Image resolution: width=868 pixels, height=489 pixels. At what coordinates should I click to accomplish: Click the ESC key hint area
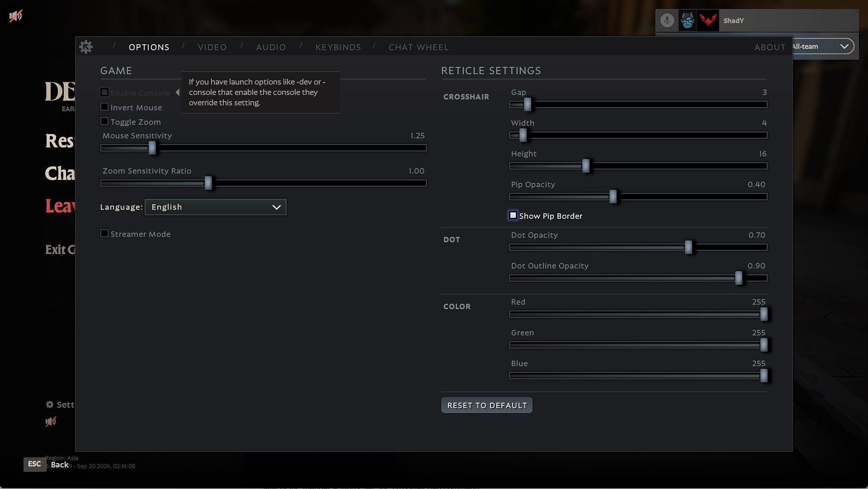33,464
